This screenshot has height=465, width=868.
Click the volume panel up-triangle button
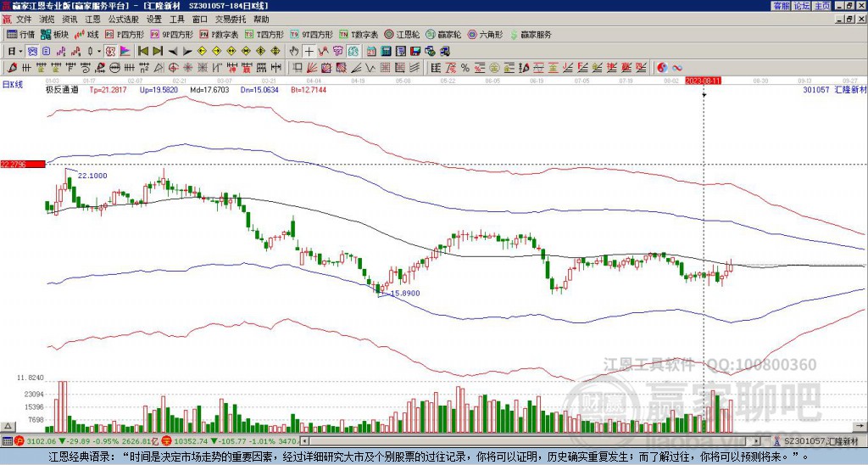(x=7, y=426)
